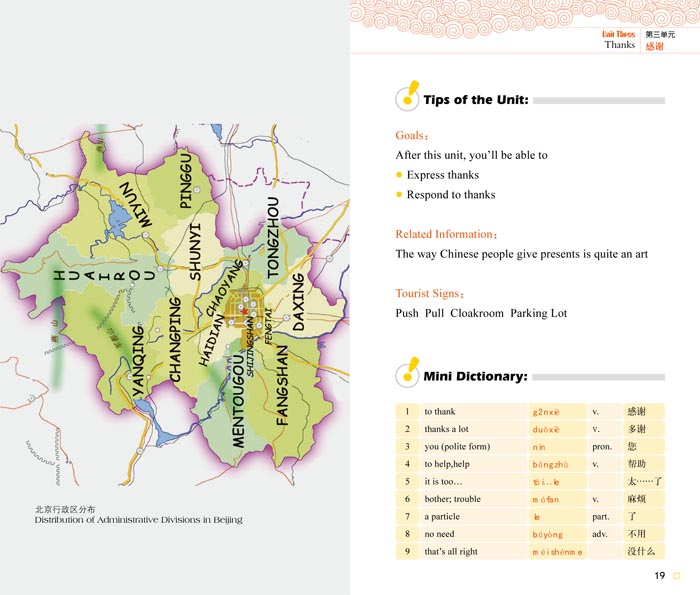
Task: Select the TONGZHOU district label
Action: [x=273, y=237]
